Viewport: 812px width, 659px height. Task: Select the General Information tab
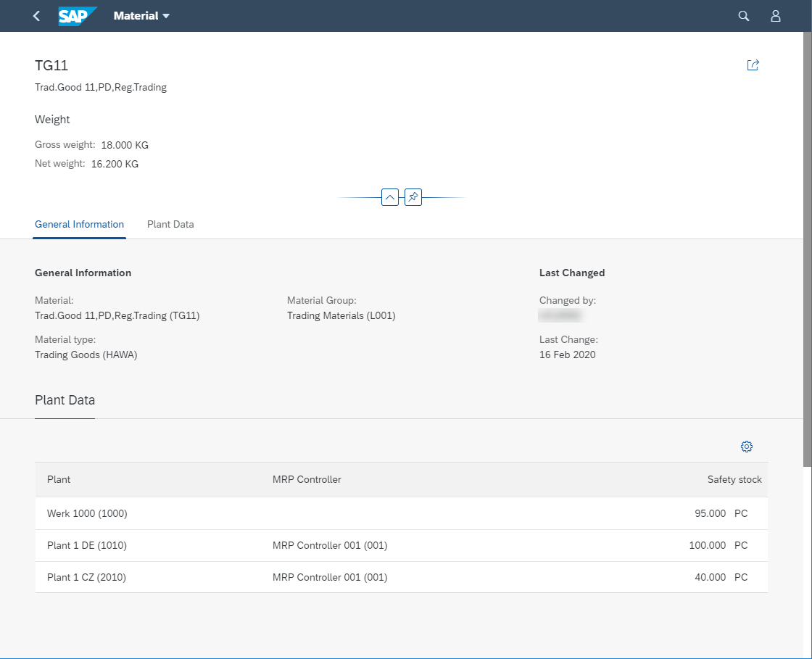tap(79, 224)
